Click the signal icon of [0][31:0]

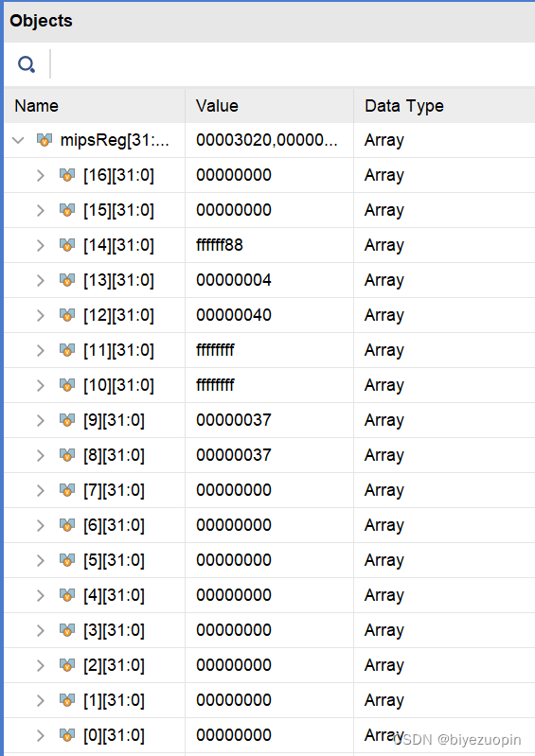pyautogui.click(x=67, y=735)
